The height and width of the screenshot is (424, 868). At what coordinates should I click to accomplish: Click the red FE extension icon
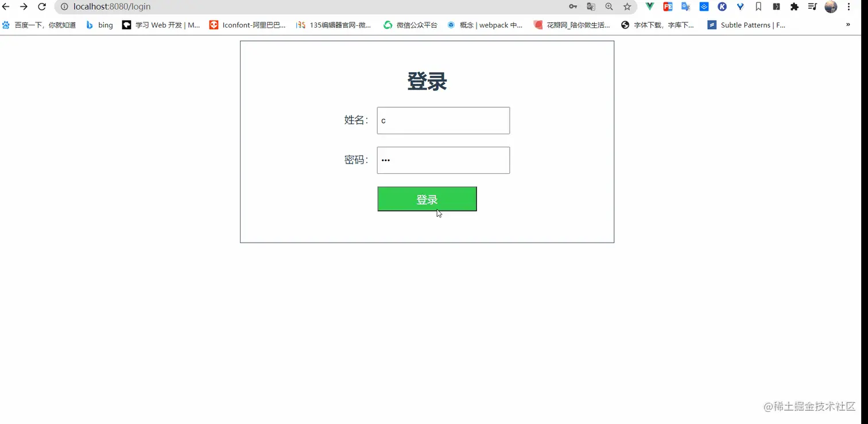click(668, 7)
